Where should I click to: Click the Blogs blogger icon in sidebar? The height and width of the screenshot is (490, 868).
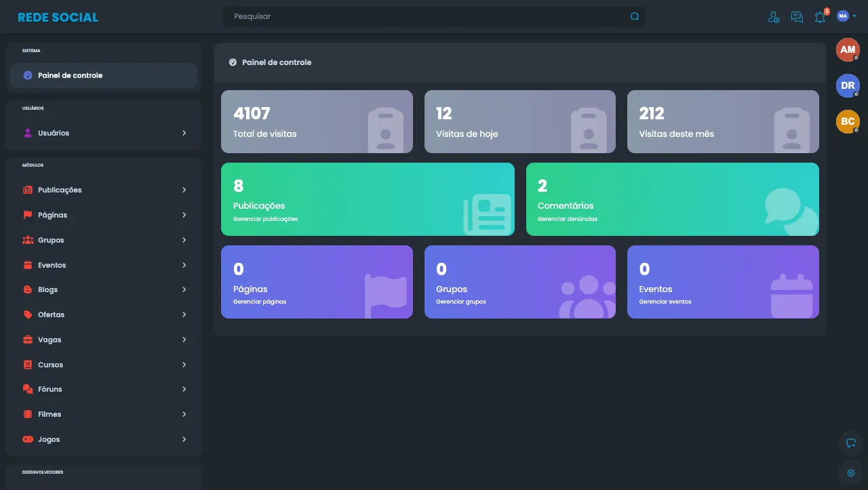pos(28,289)
